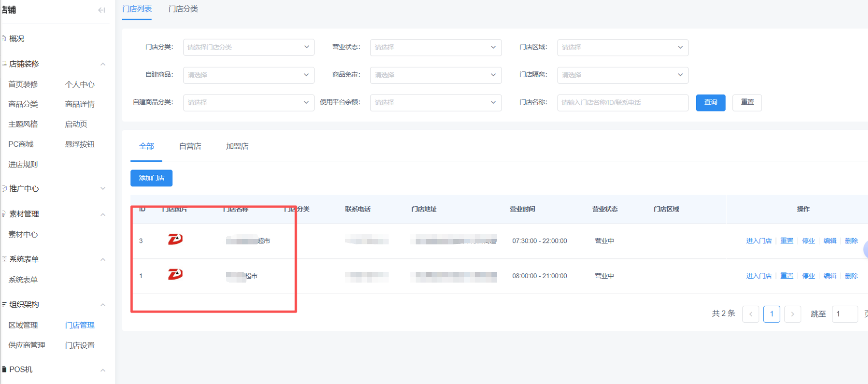Viewport: 868px width, 384px height.
Task: Open 悬浮按钮 sidebar item
Action: click(x=80, y=144)
